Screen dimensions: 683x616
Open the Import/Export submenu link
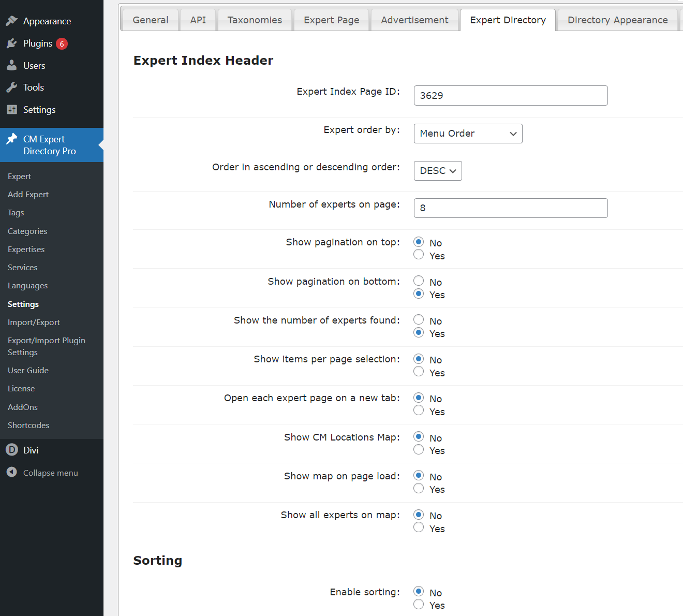[34, 322]
